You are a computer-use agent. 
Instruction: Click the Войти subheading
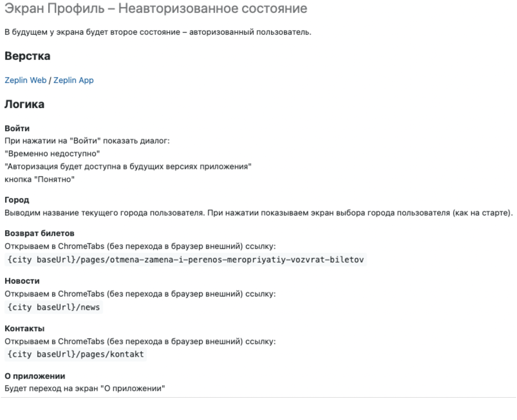point(17,128)
